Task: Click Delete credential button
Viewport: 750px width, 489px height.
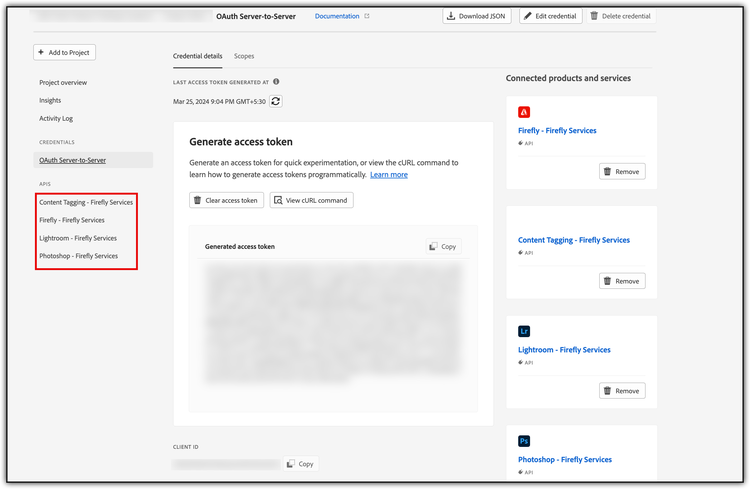Action: tap(621, 16)
